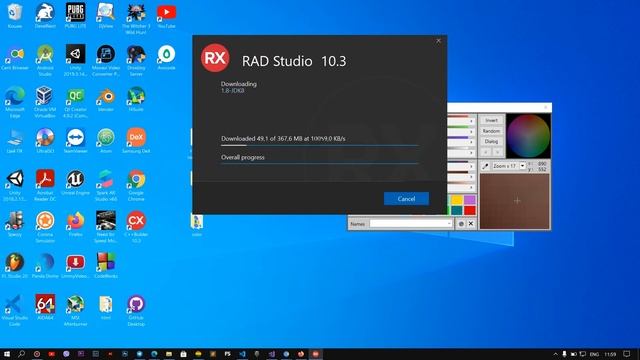Open the Dialog button in color picker
This screenshot has width=640, height=360.
point(491,141)
